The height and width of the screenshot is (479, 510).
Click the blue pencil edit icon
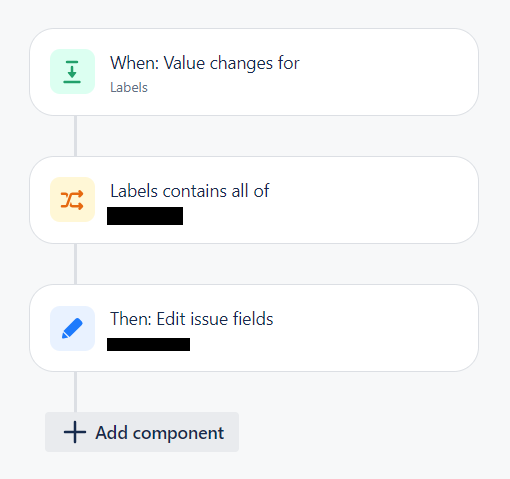[x=72, y=328]
